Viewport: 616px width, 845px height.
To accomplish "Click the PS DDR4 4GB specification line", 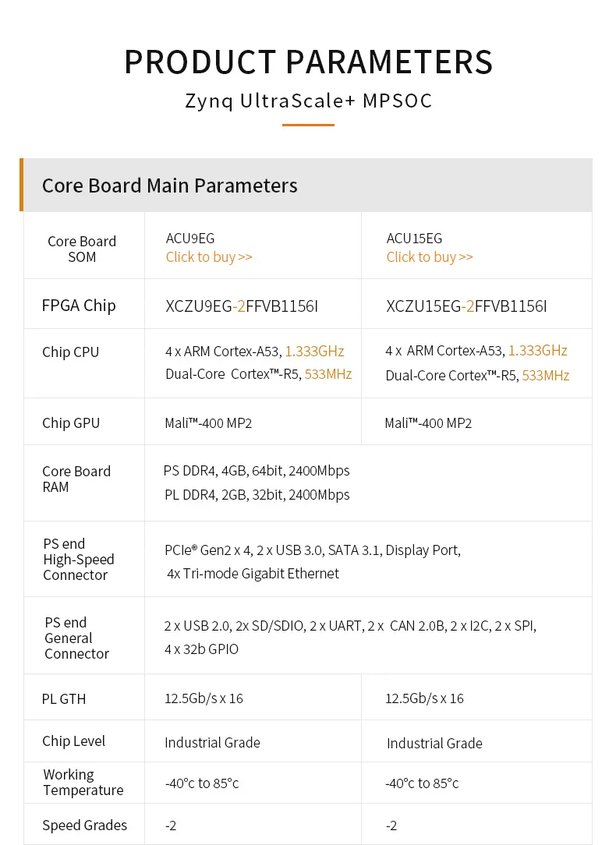I will [257, 471].
